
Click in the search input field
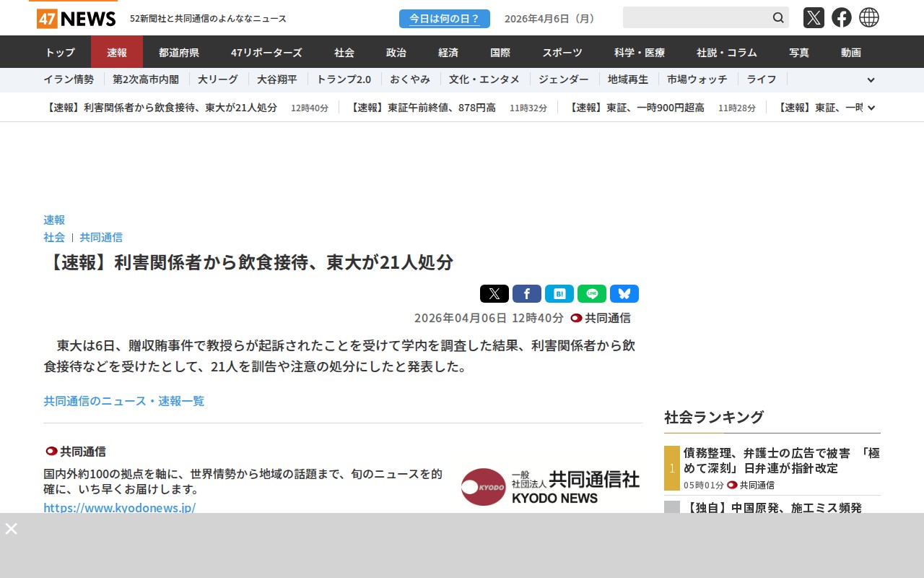pyautogui.click(x=696, y=17)
